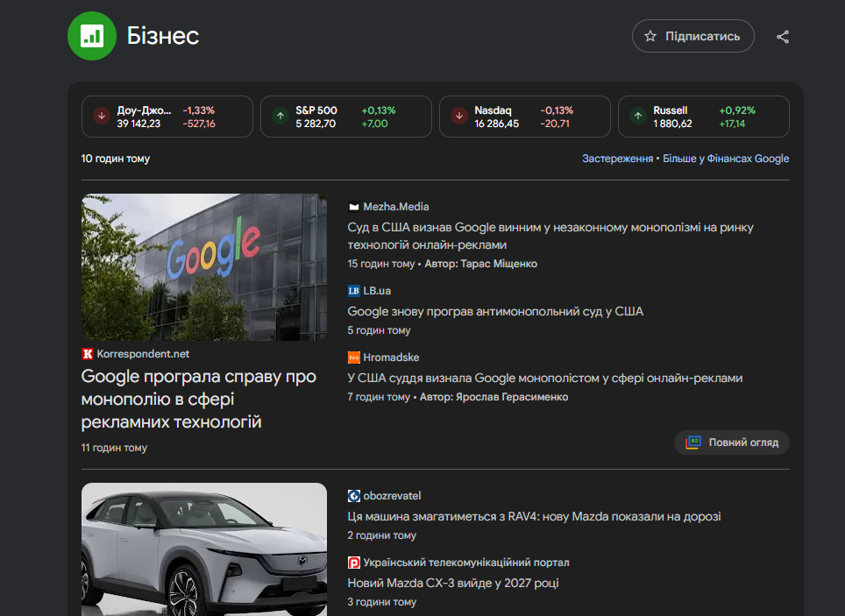Click the Mezha.Media logo icon
This screenshot has height=616, width=845.
tap(353, 207)
